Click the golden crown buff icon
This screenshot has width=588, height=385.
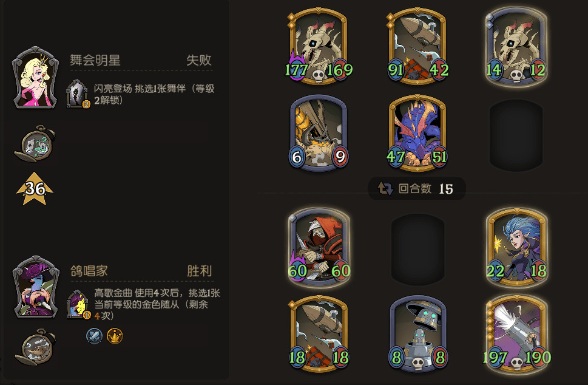tap(115, 336)
